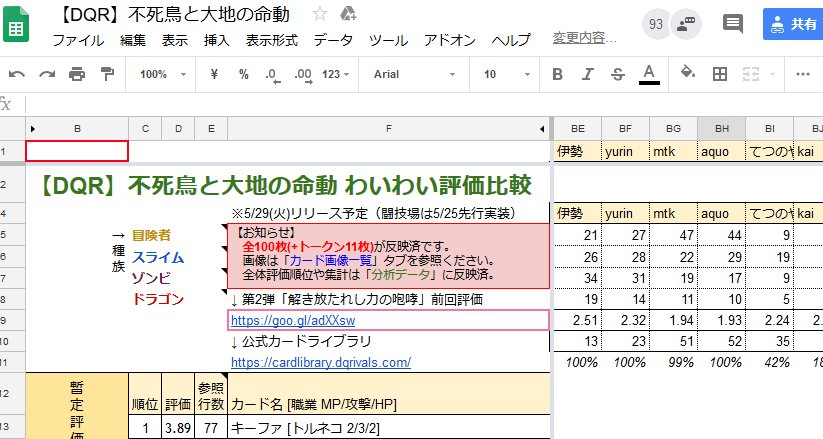This screenshot has width=823, height=439.
Task: Open the Arial font dropdown
Action: (x=414, y=75)
